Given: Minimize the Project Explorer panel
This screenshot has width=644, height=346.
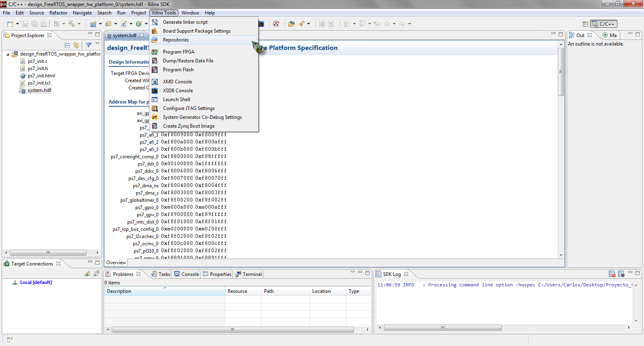Looking at the screenshot, I should tap(90, 34).
